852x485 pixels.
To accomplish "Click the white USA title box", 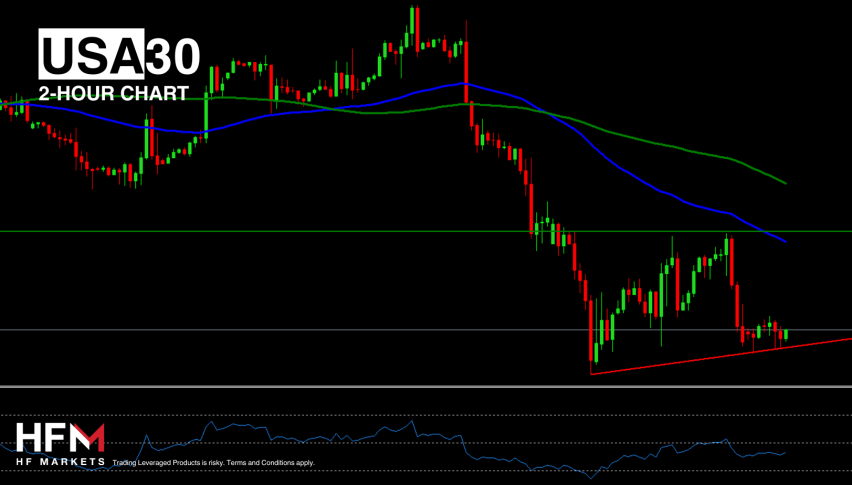I will (92, 56).
